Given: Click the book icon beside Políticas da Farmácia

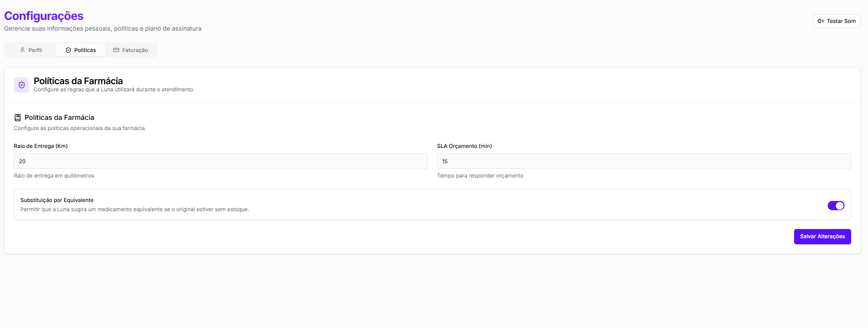Looking at the screenshot, I should pyautogui.click(x=17, y=117).
